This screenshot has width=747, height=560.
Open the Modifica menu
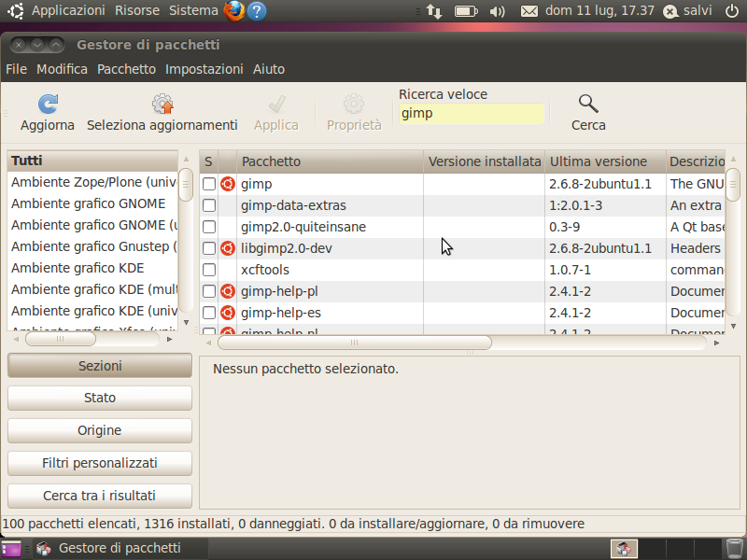pos(62,69)
